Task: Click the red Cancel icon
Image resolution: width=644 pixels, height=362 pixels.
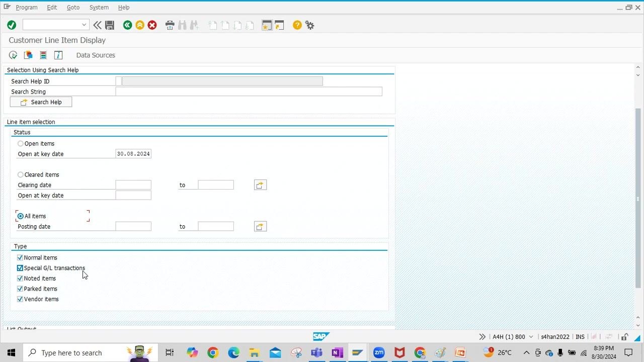Action: pos(152,25)
